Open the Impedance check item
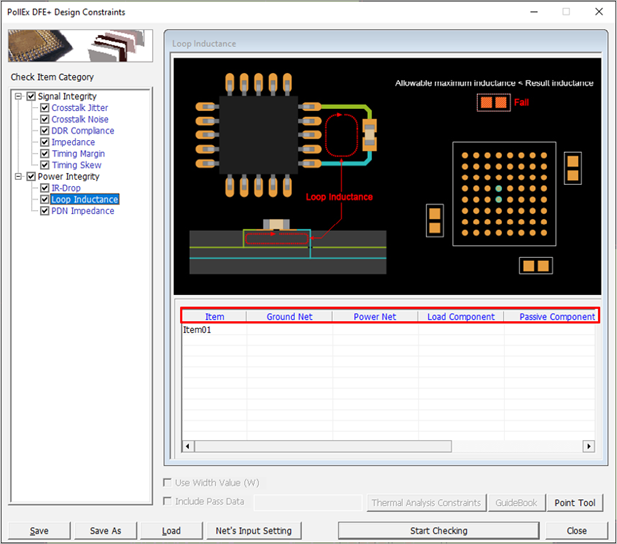 pos(73,142)
